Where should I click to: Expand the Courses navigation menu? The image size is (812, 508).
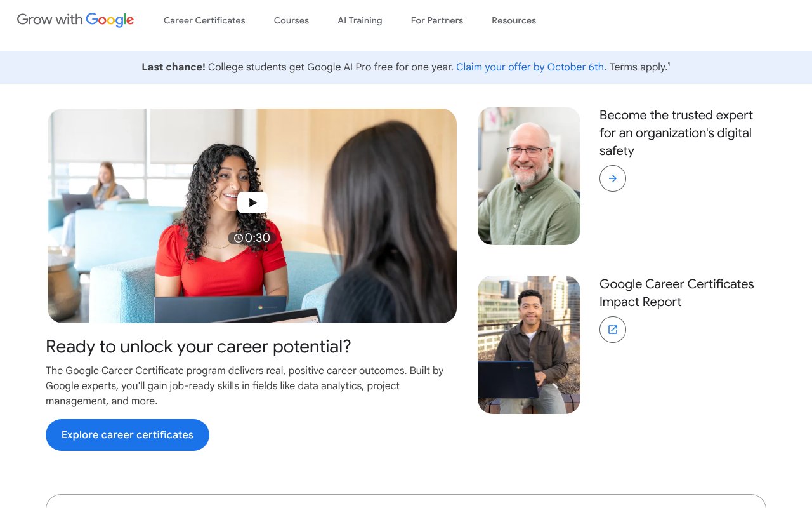291,20
